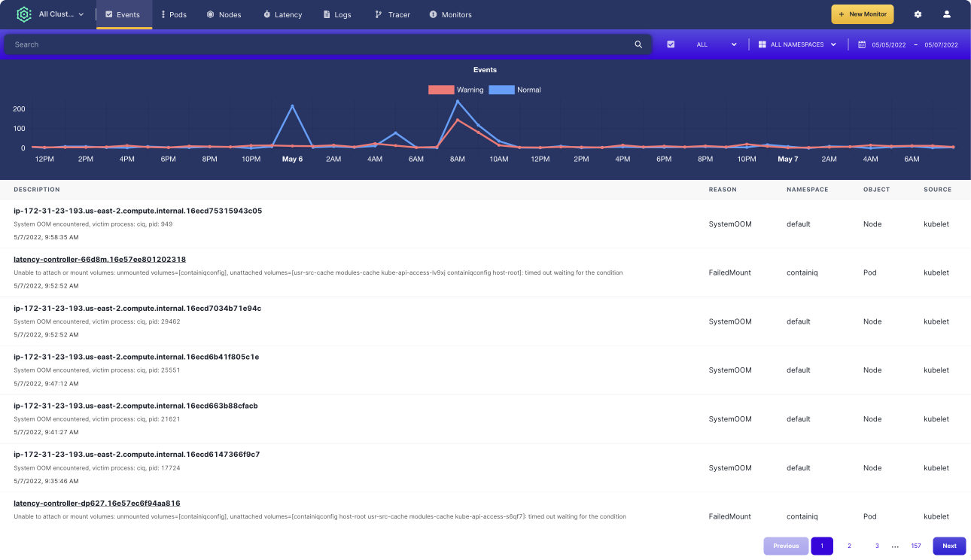Toggle the Normal legend swatch

[501, 90]
